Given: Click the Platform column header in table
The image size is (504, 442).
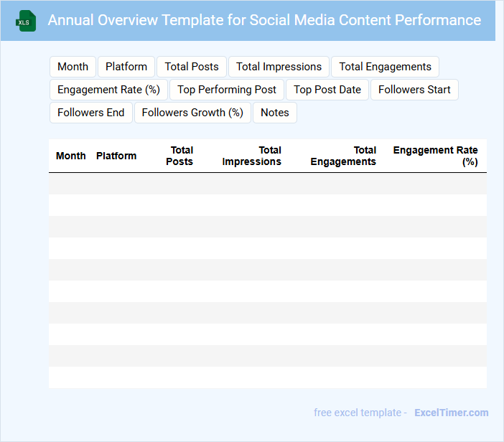Looking at the screenshot, I should [116, 156].
